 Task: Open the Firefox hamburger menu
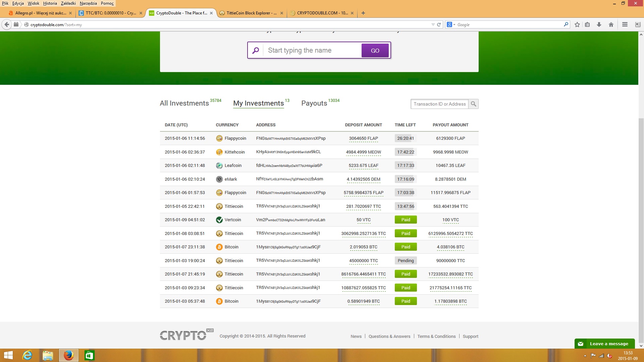[625, 24]
